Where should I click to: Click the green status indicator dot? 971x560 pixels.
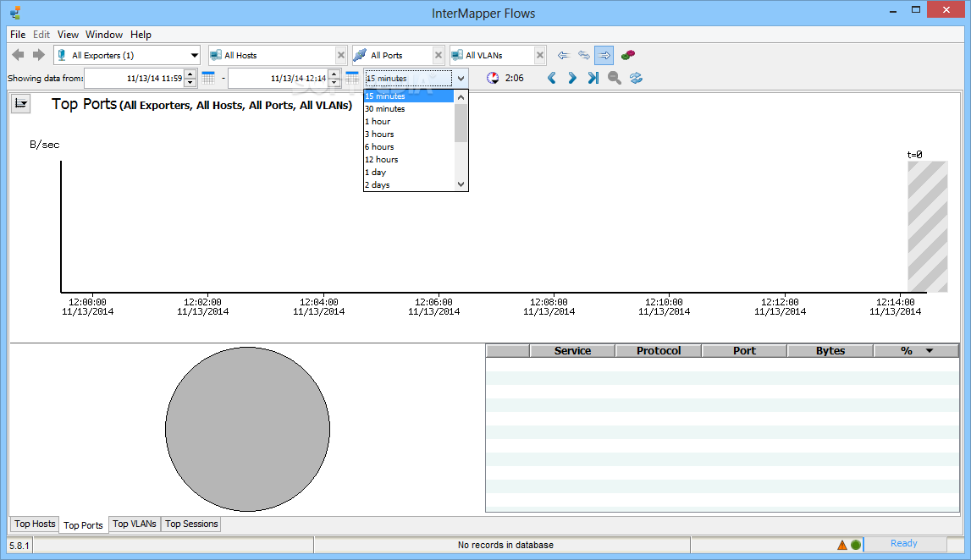856,545
